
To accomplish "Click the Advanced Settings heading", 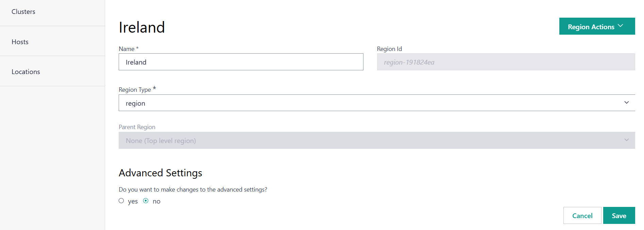I will pyautogui.click(x=160, y=173).
